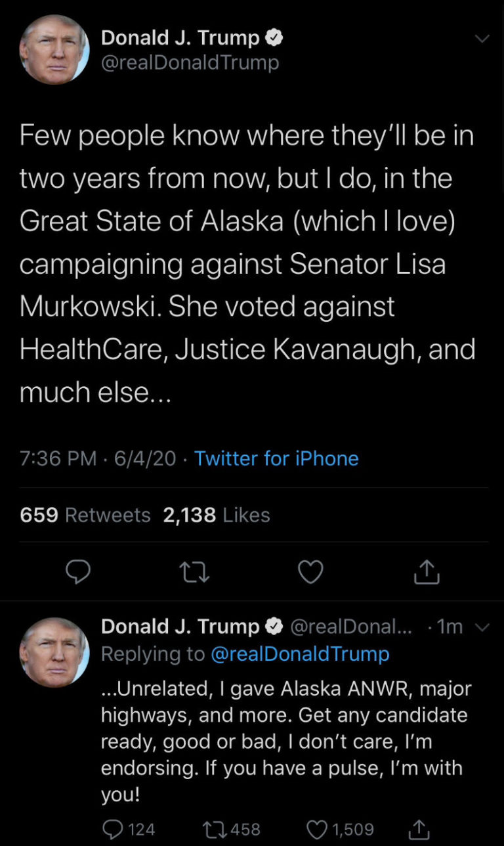Retweet the Murkowski tweet

point(194,571)
